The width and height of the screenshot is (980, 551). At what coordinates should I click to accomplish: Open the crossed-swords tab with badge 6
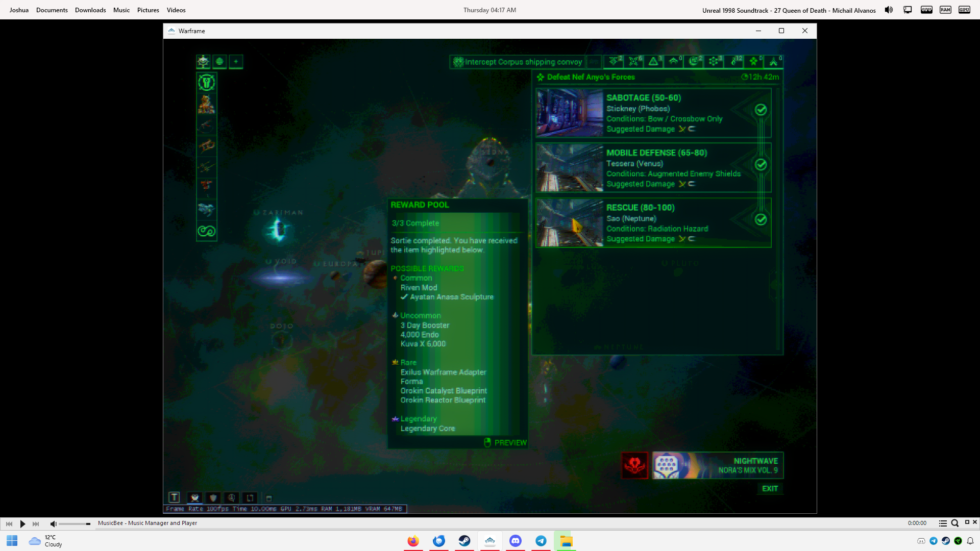coord(634,62)
